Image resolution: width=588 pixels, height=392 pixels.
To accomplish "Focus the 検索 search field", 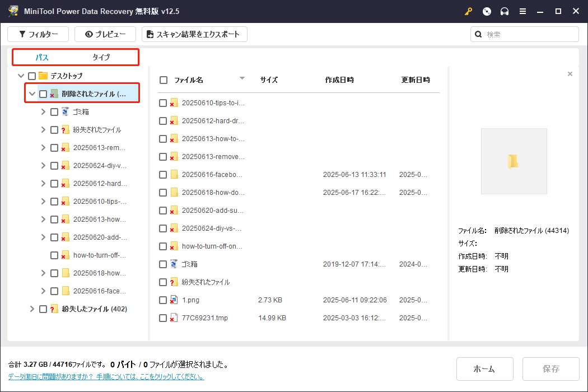I will pos(525,34).
